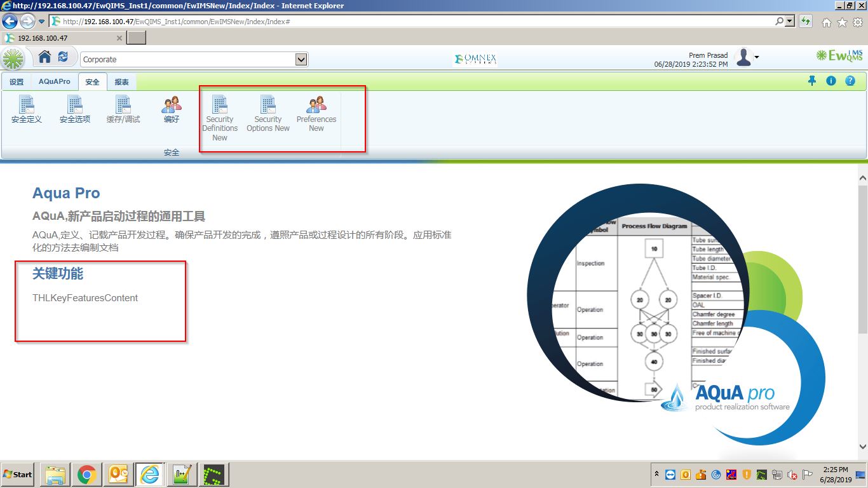
Task: Click the vertical page scrollbar thumb
Action: pyautogui.click(x=862, y=259)
